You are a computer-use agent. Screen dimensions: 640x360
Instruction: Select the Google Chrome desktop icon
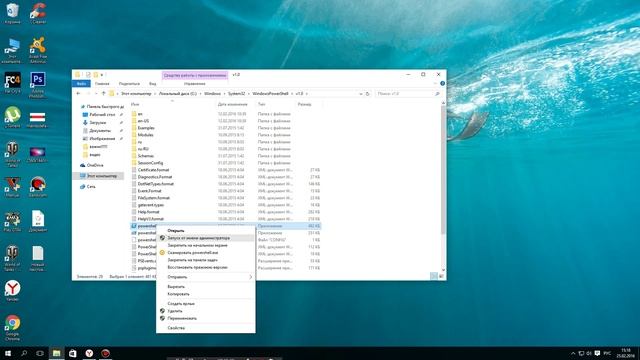coord(12,328)
